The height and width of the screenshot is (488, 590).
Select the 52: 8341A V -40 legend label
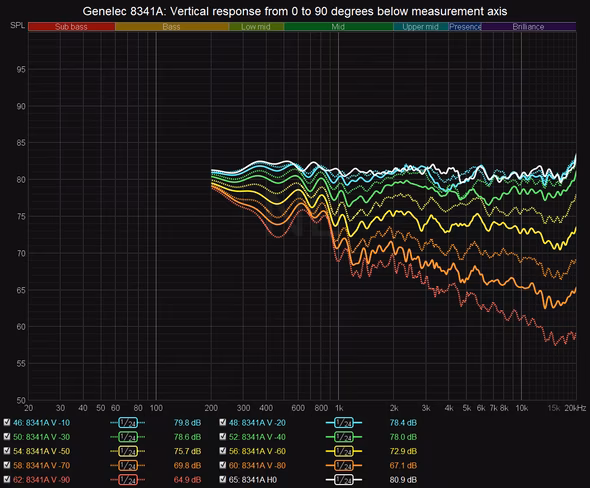point(257,437)
